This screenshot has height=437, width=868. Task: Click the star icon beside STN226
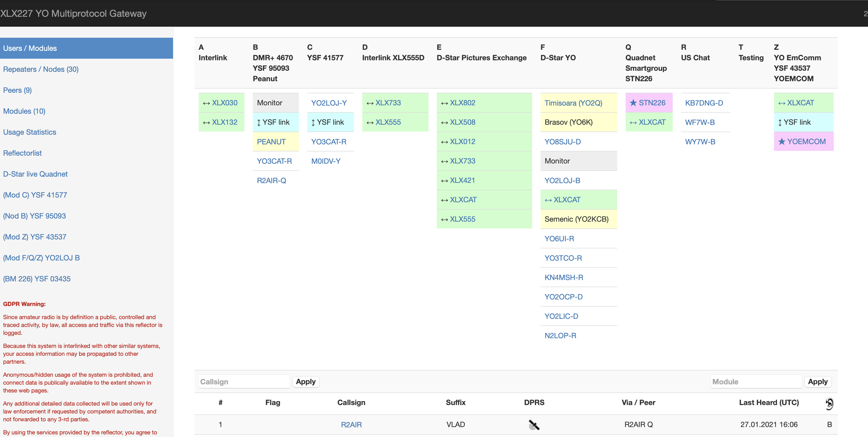click(x=633, y=103)
